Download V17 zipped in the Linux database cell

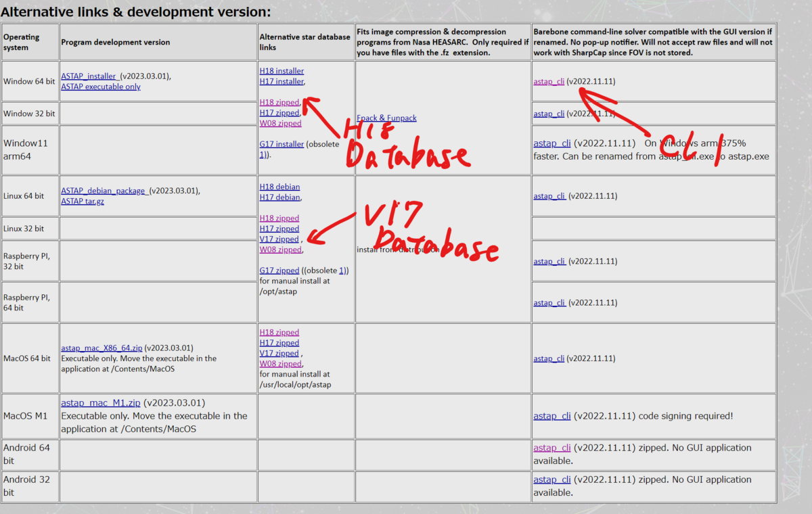[279, 239]
